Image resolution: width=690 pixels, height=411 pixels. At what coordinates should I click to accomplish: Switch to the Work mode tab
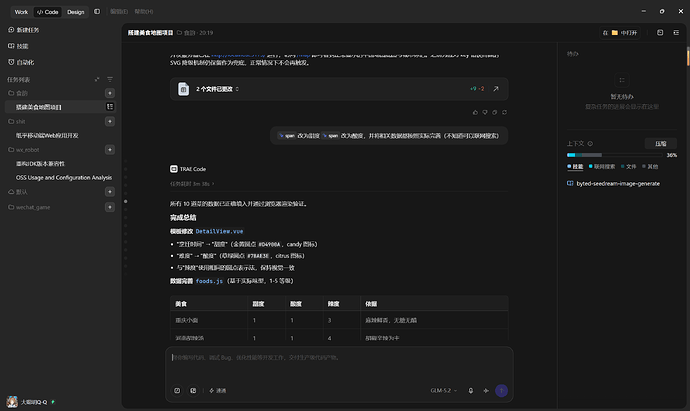coord(21,12)
